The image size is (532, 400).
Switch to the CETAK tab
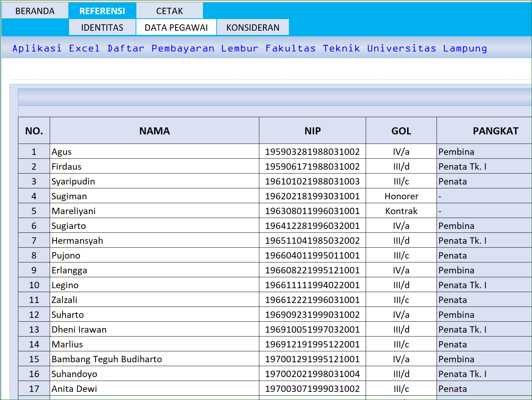point(169,10)
